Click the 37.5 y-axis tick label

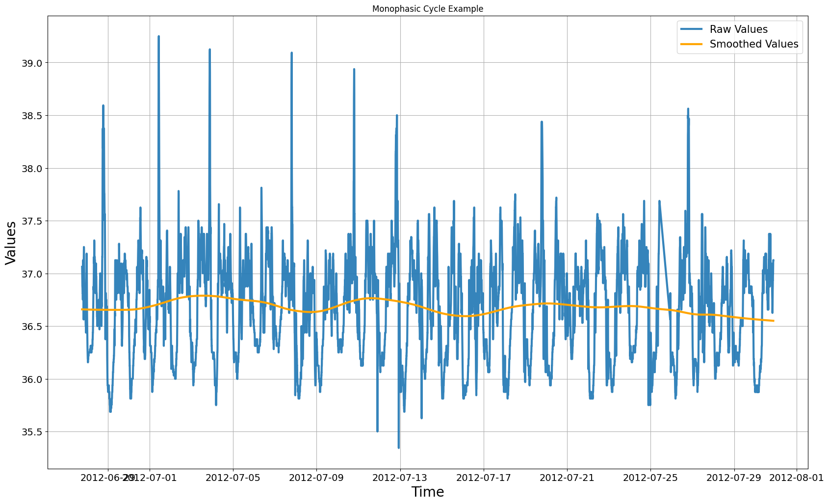click(31, 221)
